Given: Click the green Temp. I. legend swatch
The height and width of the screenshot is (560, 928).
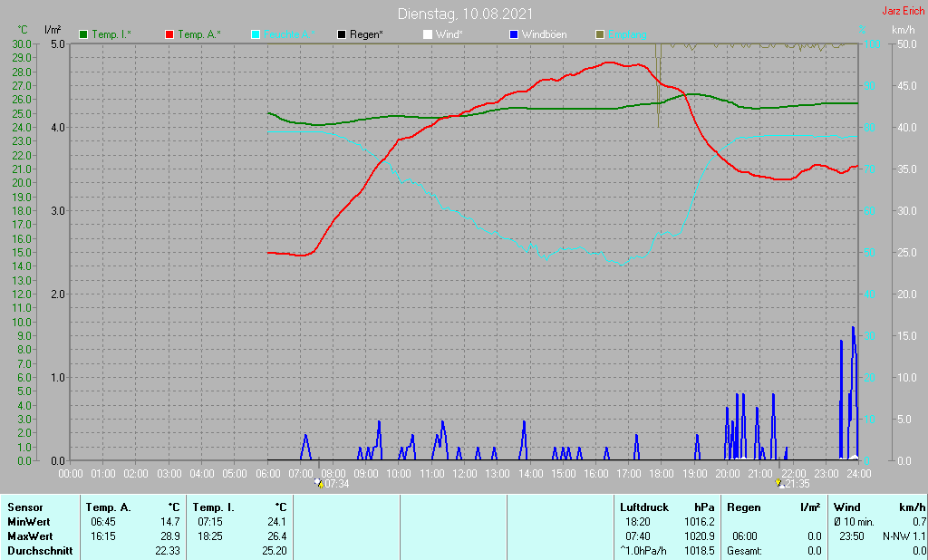Looking at the screenshot, I should (x=83, y=34).
